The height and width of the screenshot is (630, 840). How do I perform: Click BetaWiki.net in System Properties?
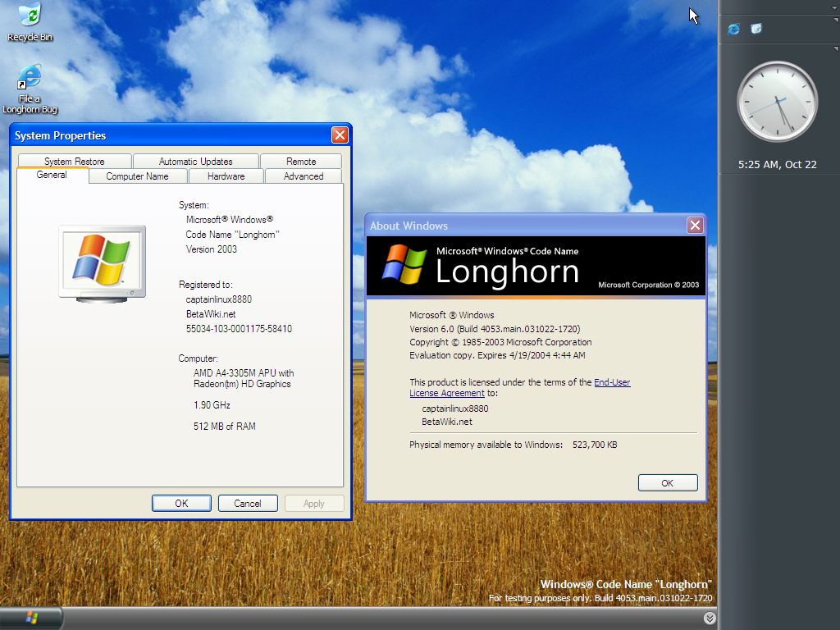(211, 314)
